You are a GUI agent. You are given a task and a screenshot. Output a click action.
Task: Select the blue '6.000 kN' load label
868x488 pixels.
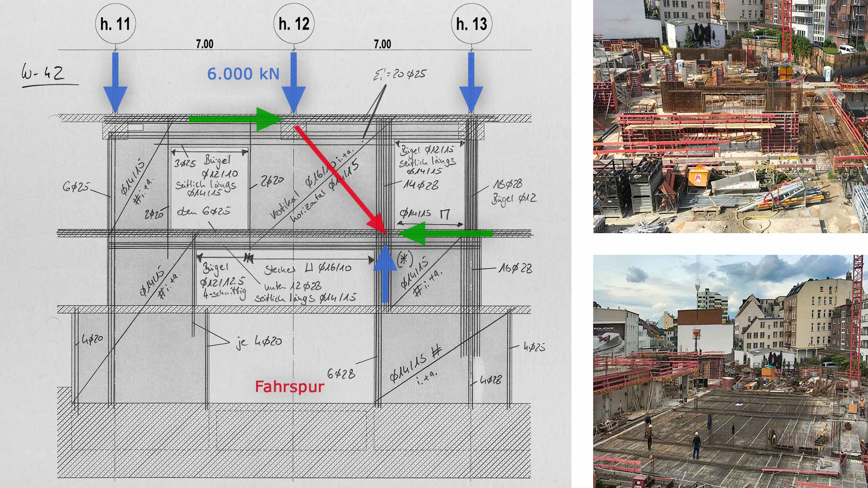[243, 74]
